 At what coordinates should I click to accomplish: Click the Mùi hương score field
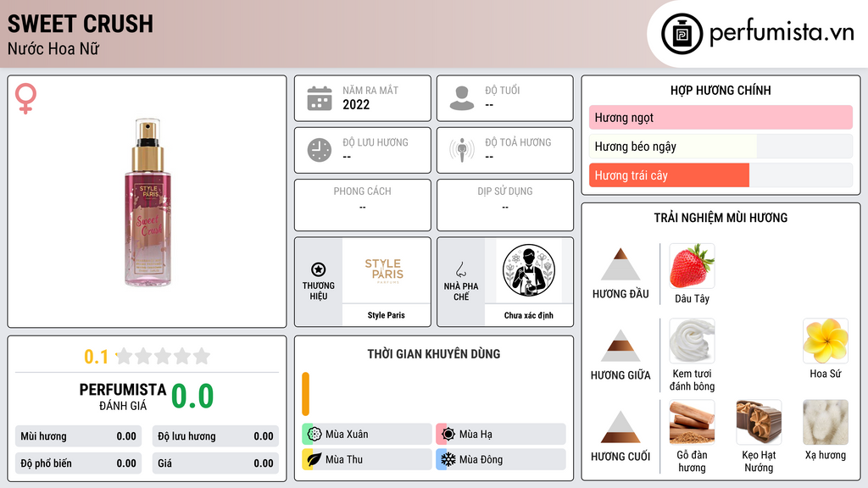79,436
